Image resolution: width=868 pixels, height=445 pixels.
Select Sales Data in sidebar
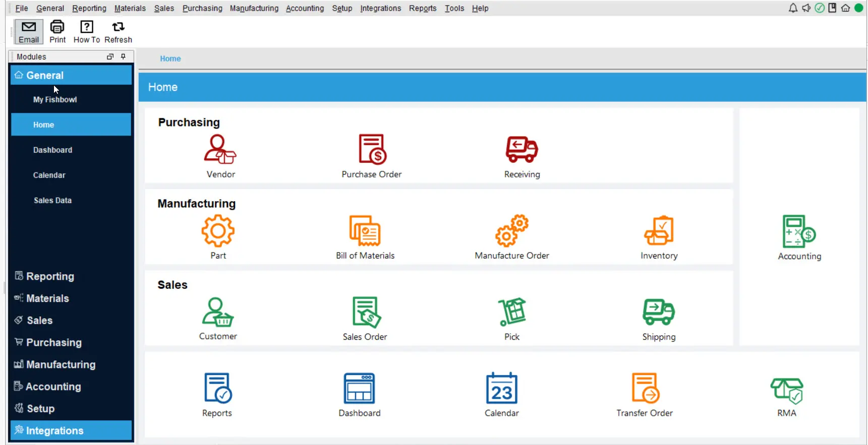coord(52,201)
